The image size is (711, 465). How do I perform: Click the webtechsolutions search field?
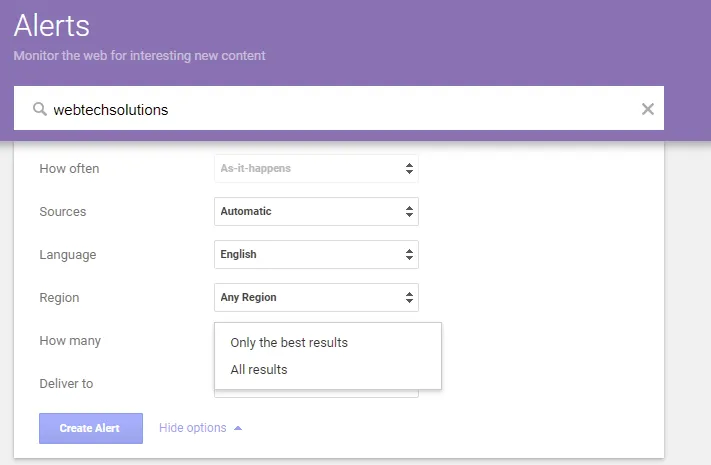point(339,108)
